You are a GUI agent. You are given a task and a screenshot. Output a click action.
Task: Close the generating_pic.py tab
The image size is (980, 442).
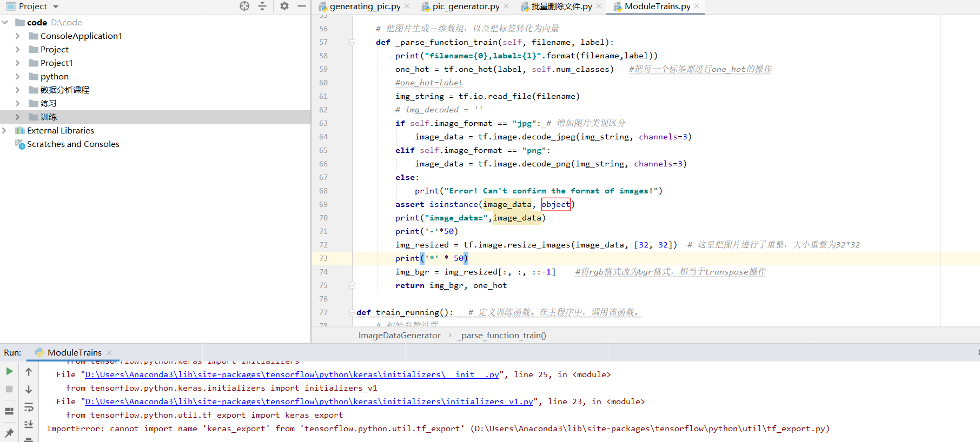(x=407, y=6)
